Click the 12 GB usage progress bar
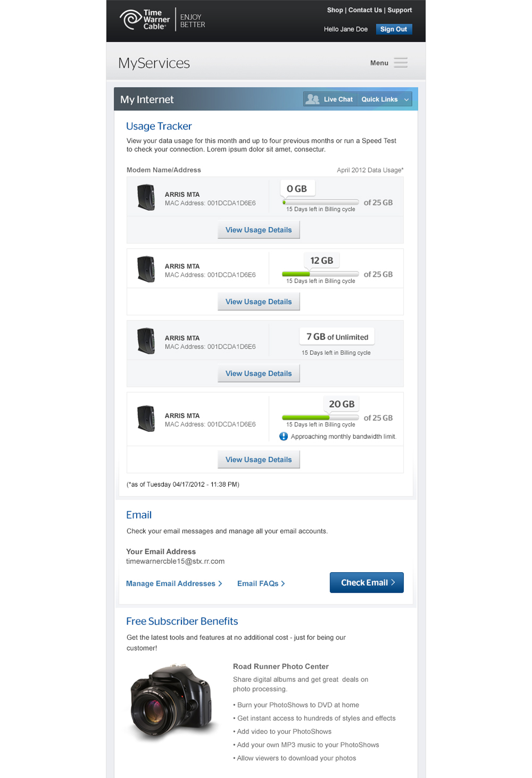Viewport: 532px width, 778px height. click(x=320, y=274)
